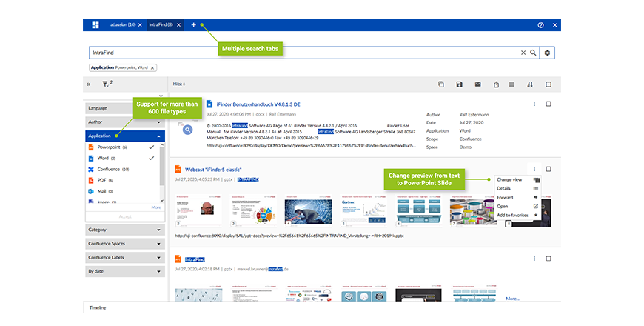Select the Confluence application filter

(122, 169)
